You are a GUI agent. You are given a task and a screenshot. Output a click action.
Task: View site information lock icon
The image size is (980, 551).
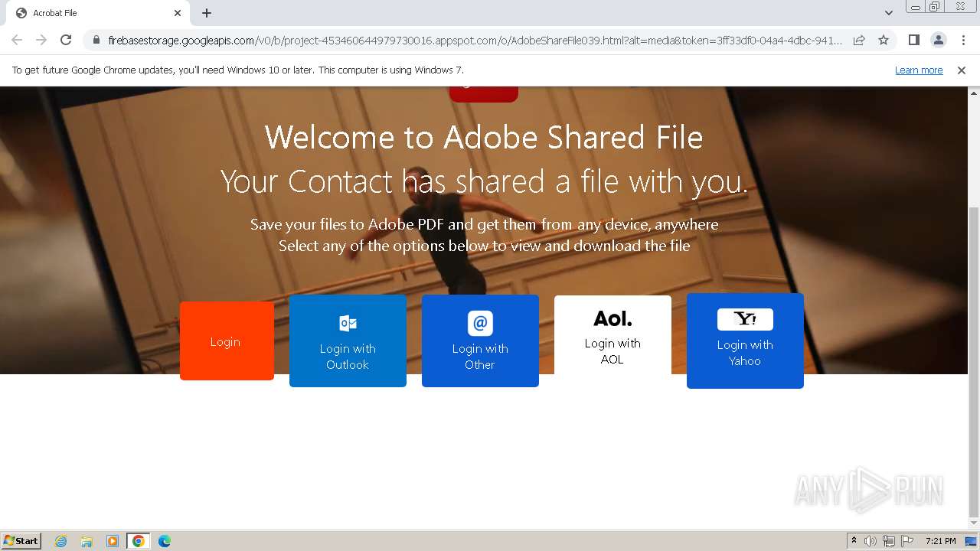click(x=96, y=40)
